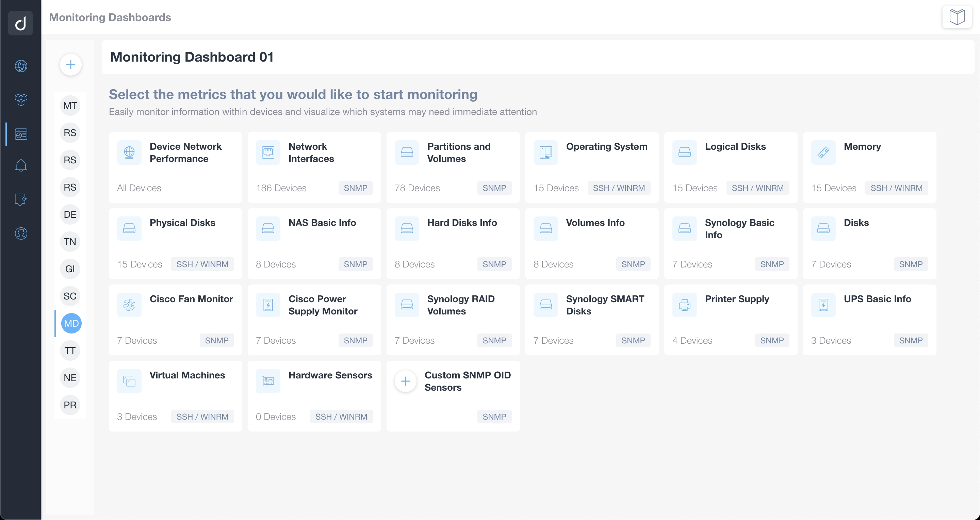Click the Logical Disks drive icon

click(x=685, y=152)
